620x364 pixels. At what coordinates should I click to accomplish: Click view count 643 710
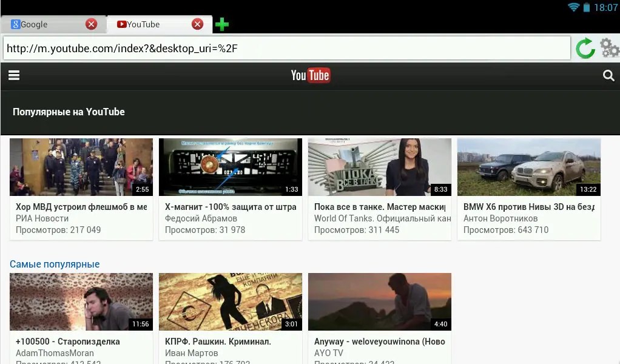pos(506,230)
